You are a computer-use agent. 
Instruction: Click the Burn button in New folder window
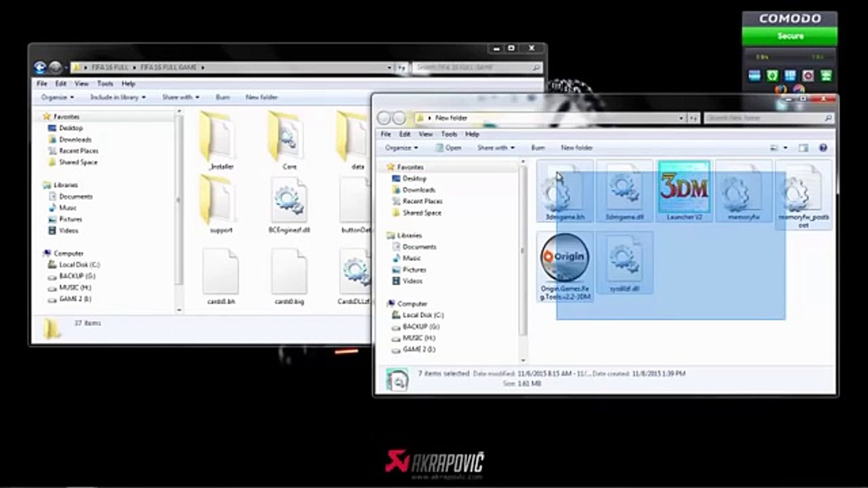pos(538,148)
